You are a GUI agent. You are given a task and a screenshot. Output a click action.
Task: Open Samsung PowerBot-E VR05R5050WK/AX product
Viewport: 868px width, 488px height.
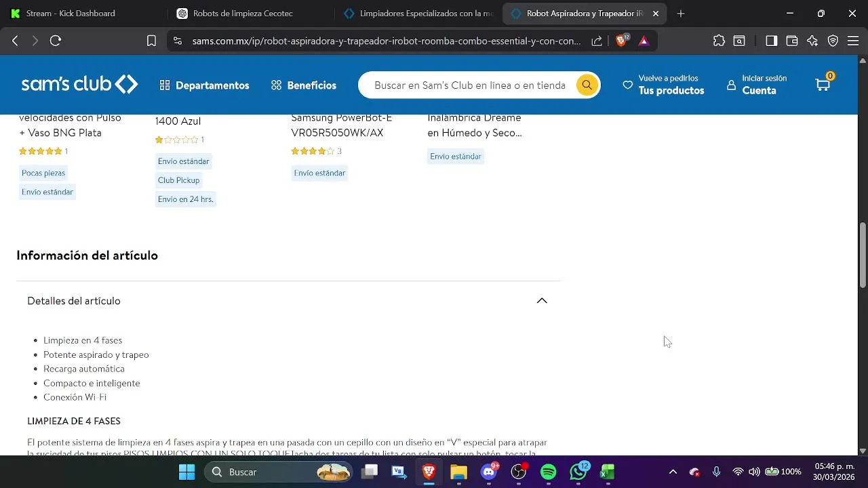pyautogui.click(x=341, y=125)
